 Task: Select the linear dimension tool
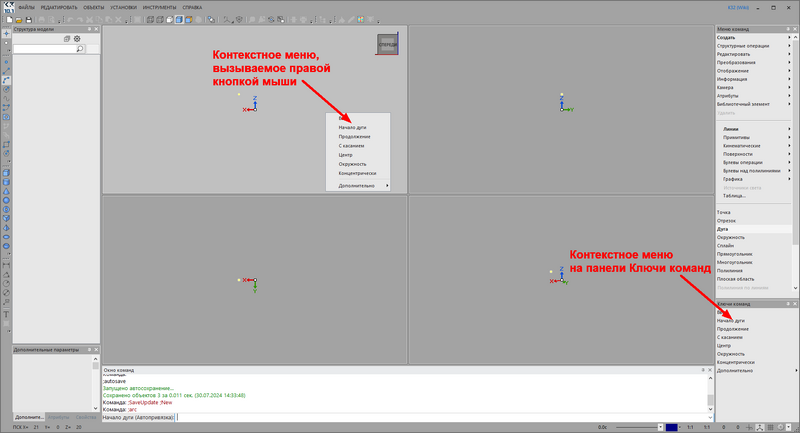pos(6,265)
